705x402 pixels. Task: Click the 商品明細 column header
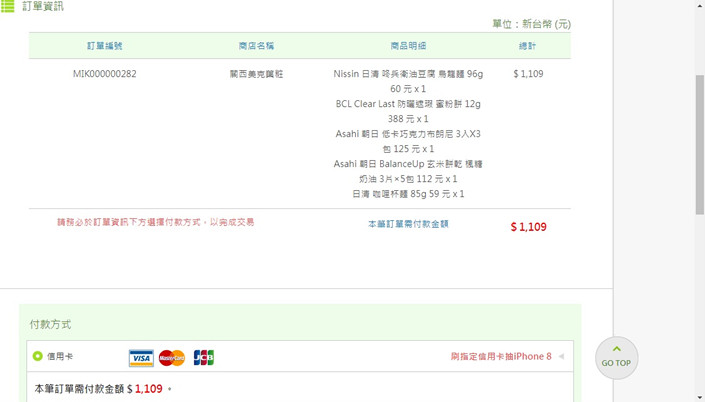408,46
